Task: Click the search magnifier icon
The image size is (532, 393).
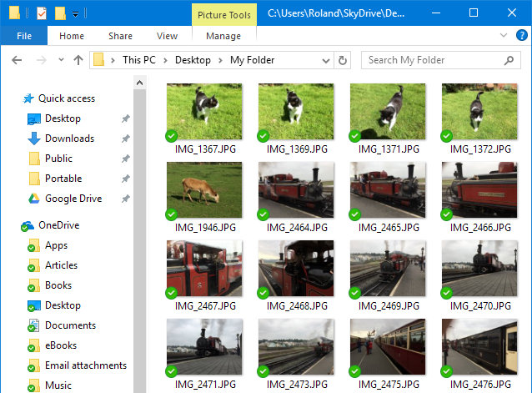Action: coord(509,60)
